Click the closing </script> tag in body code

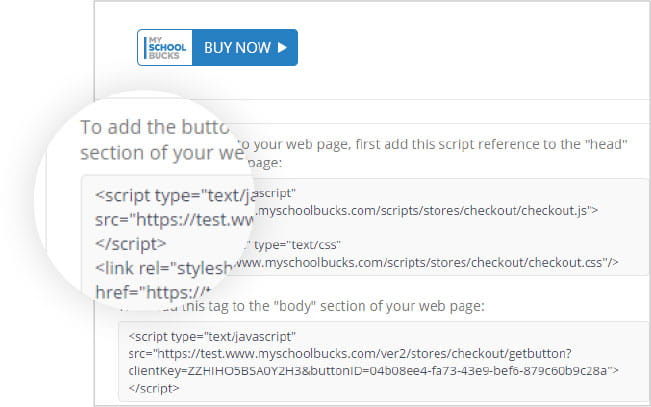click(154, 388)
